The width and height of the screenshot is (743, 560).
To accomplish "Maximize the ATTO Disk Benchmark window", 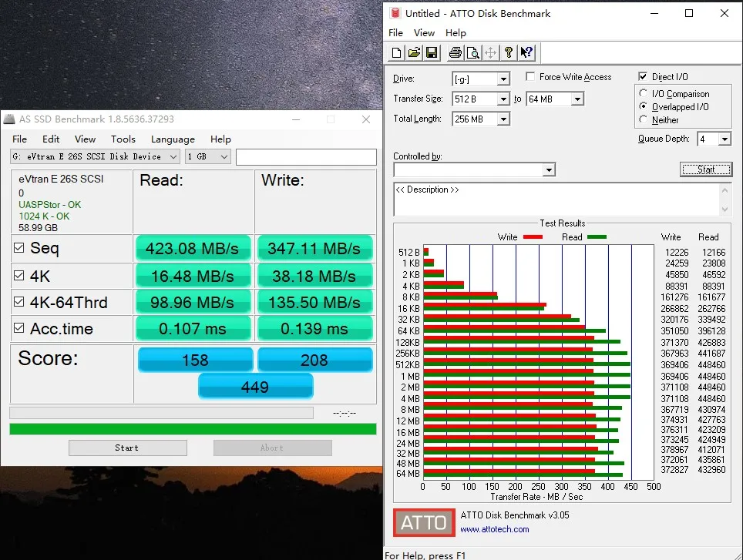I will [689, 13].
